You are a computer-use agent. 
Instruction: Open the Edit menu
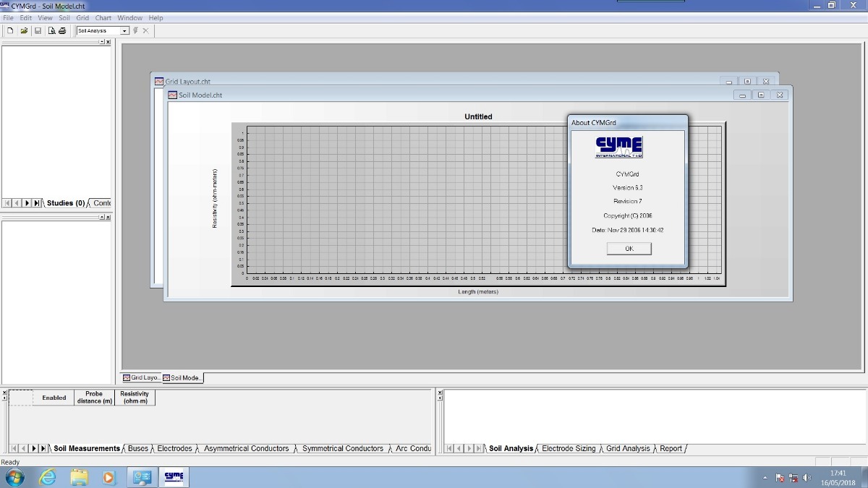point(26,17)
